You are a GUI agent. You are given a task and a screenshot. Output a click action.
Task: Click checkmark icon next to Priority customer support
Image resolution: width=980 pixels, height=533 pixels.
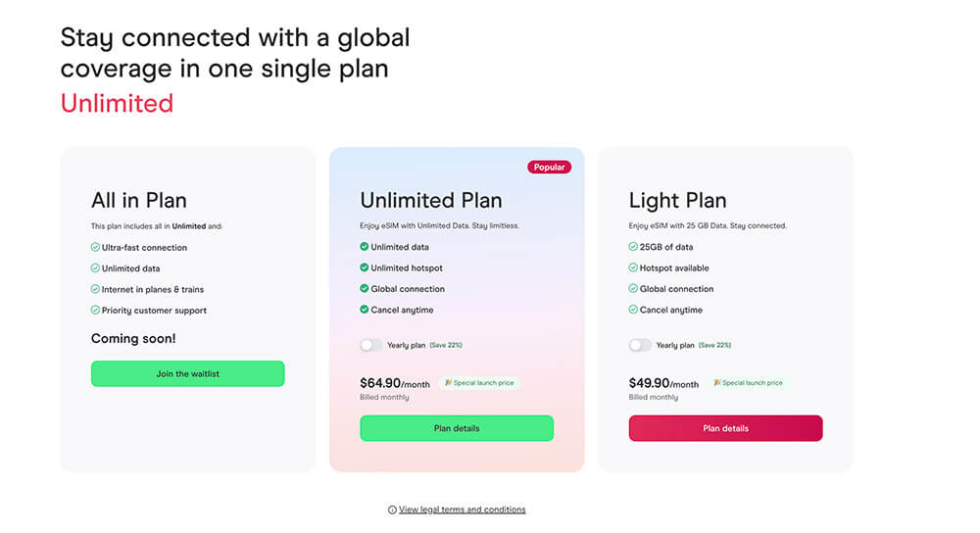point(95,311)
